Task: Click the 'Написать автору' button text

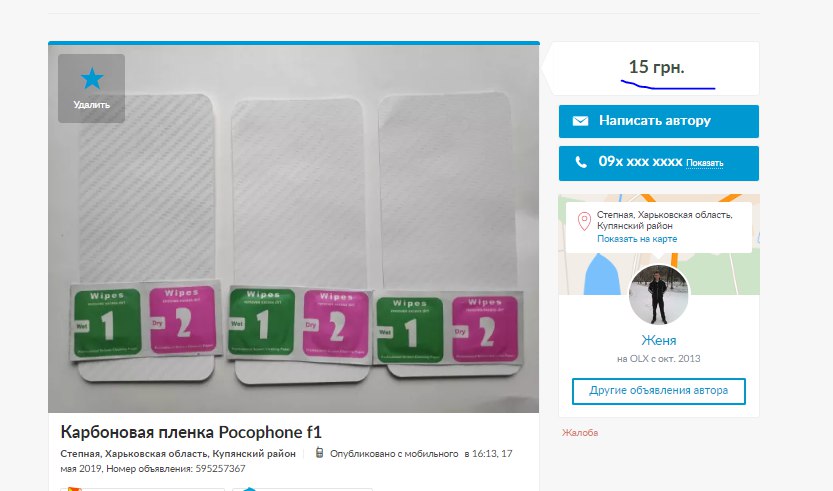Action: coord(654,121)
